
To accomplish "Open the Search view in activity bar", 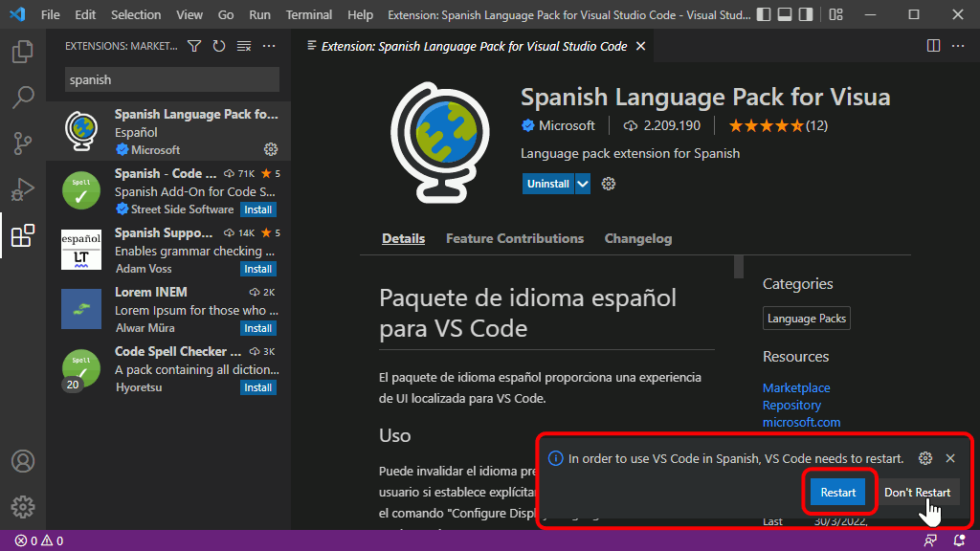I will coord(23,97).
